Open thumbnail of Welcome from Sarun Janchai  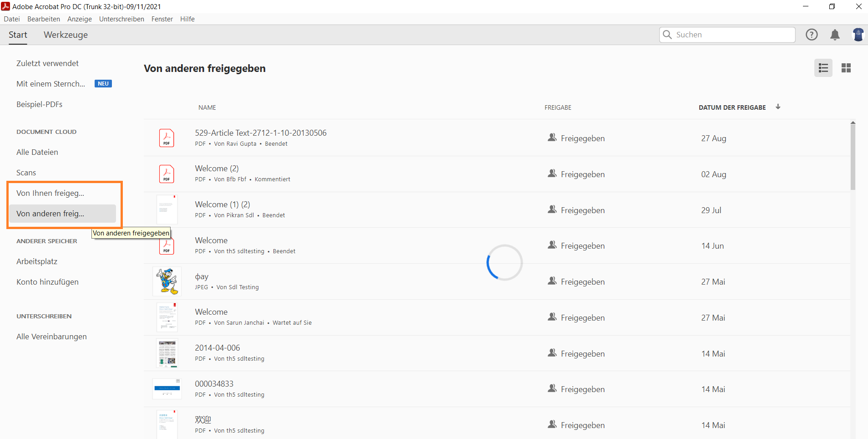pos(167,317)
